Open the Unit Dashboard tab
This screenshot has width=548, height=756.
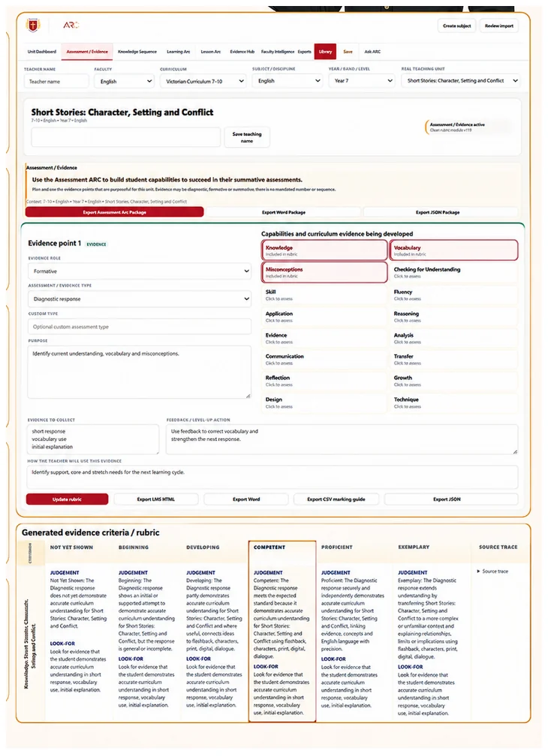42,52
